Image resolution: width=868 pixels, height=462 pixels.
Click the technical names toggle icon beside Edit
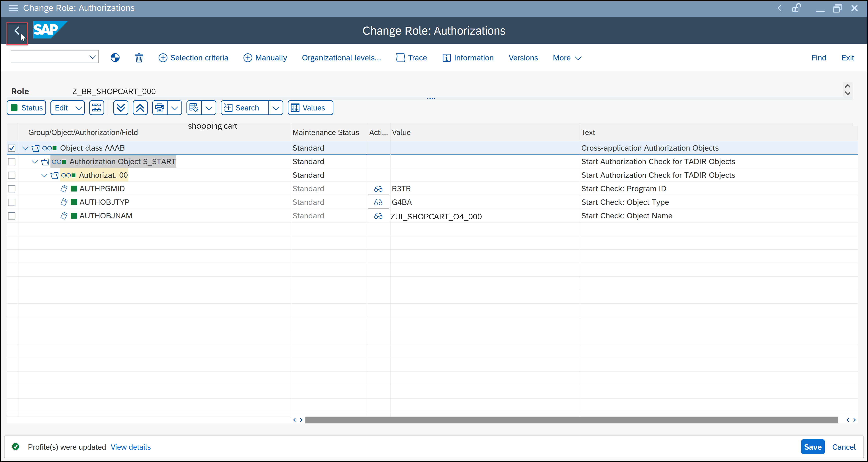(x=97, y=108)
